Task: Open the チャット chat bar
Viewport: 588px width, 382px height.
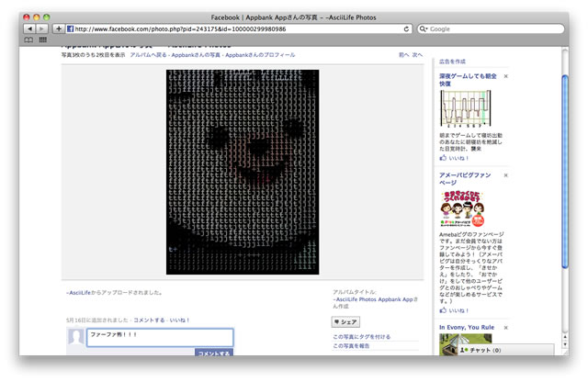Action: [504, 350]
